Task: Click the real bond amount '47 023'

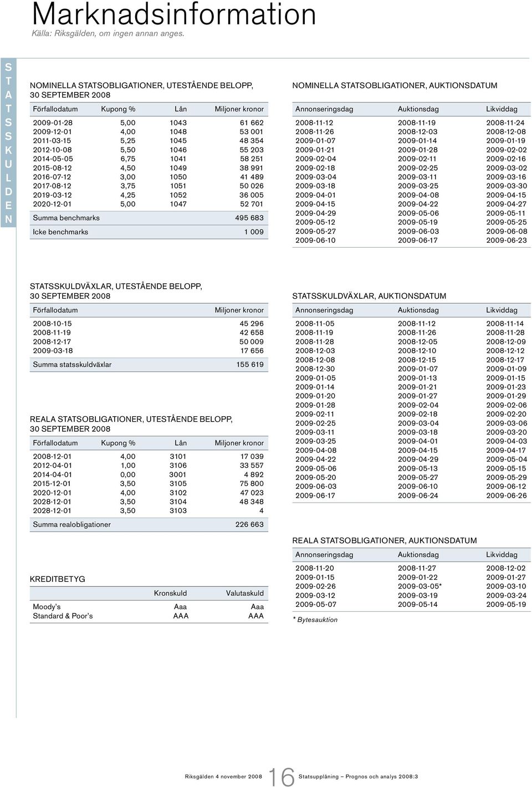Action: pyautogui.click(x=252, y=493)
